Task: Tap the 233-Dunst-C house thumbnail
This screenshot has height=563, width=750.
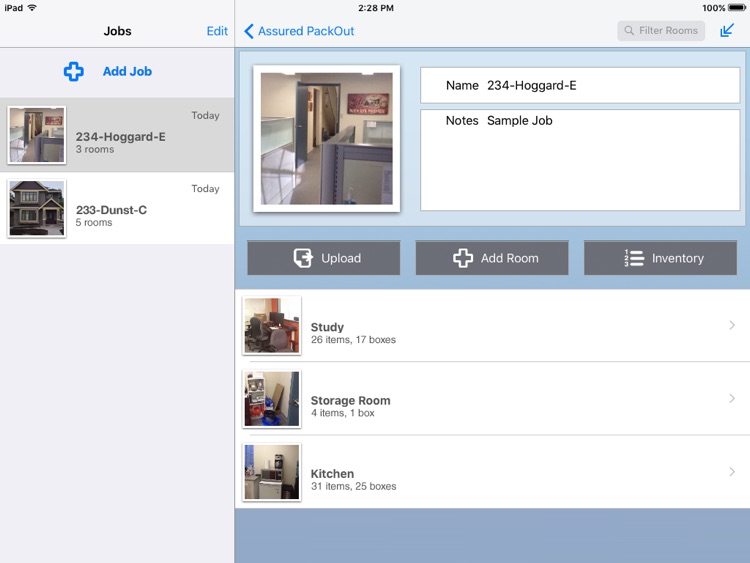Action: [x=37, y=208]
